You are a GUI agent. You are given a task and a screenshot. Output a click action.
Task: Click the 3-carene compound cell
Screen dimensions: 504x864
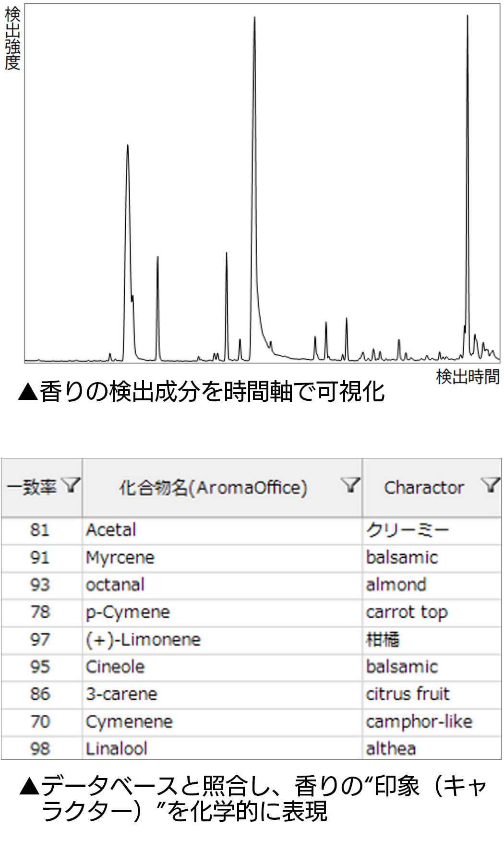coord(121,694)
